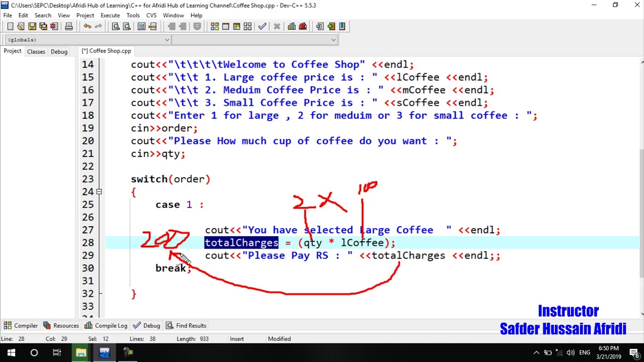Click the Profile Analysis chart icon
This screenshot has height=362, width=644.
click(x=292, y=26)
